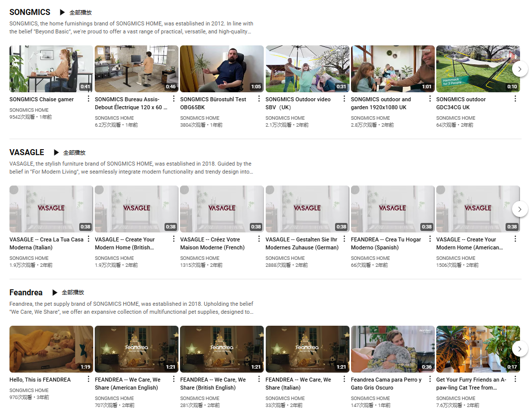Show next videos in VASAGLE row
Screen dimensions: 532x414
[520, 209]
